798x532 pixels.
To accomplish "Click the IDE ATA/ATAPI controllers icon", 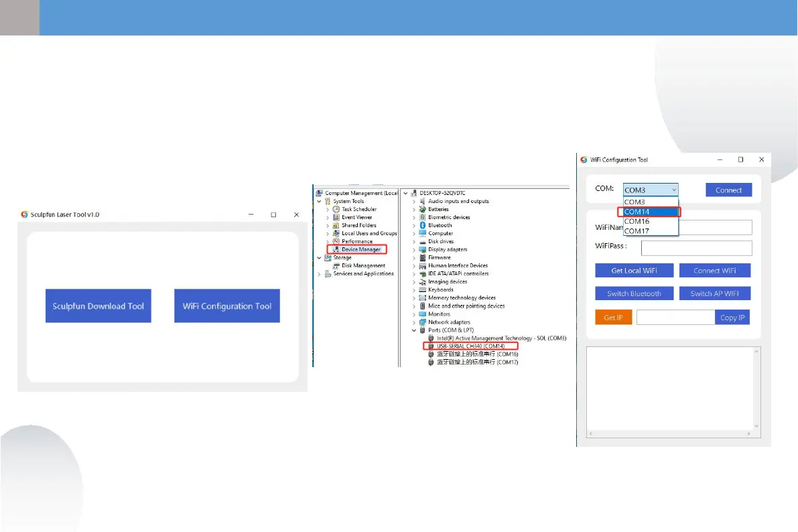I will point(422,274).
